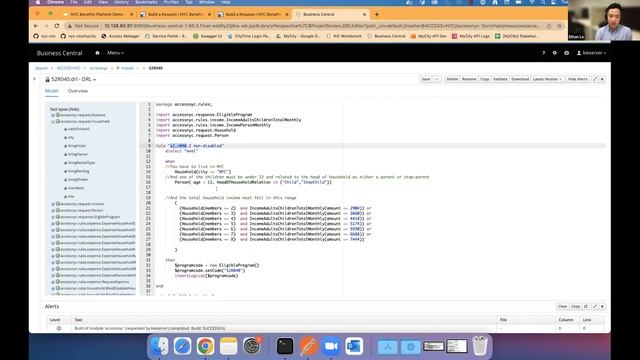
Task: Expand the left project explorer arrow
Action: tap(35, 79)
